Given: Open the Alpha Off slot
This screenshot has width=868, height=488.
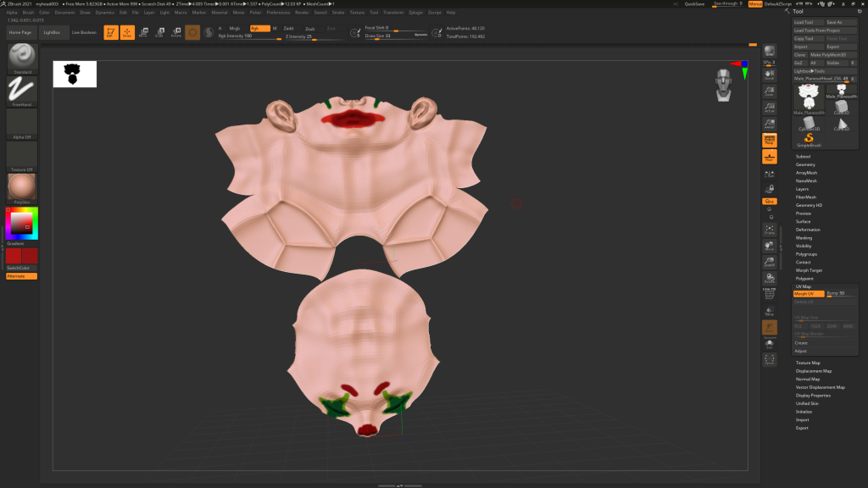Looking at the screenshot, I should pyautogui.click(x=22, y=124).
